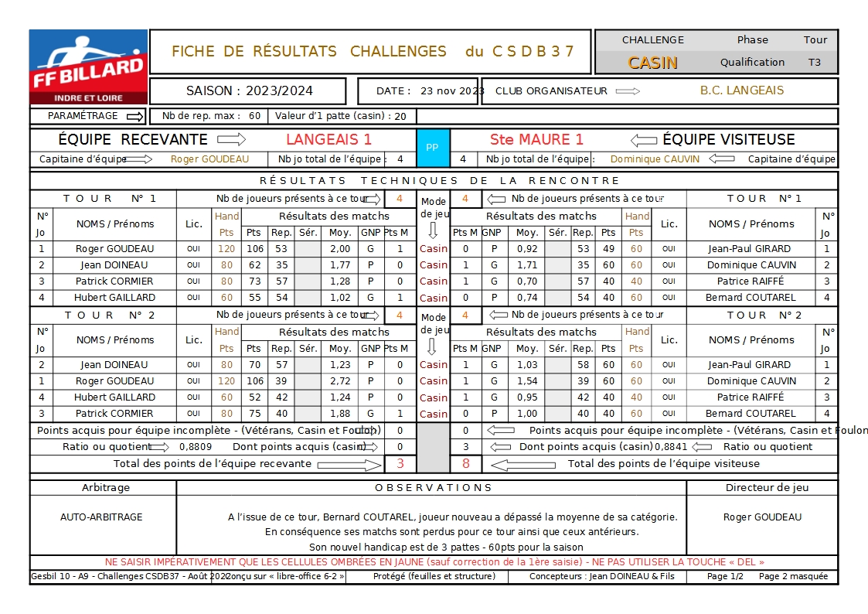Click Hubert GAILLARD in Tour 1 player list
Image resolution: width=868 pixels, height=614 pixels.
point(114,297)
